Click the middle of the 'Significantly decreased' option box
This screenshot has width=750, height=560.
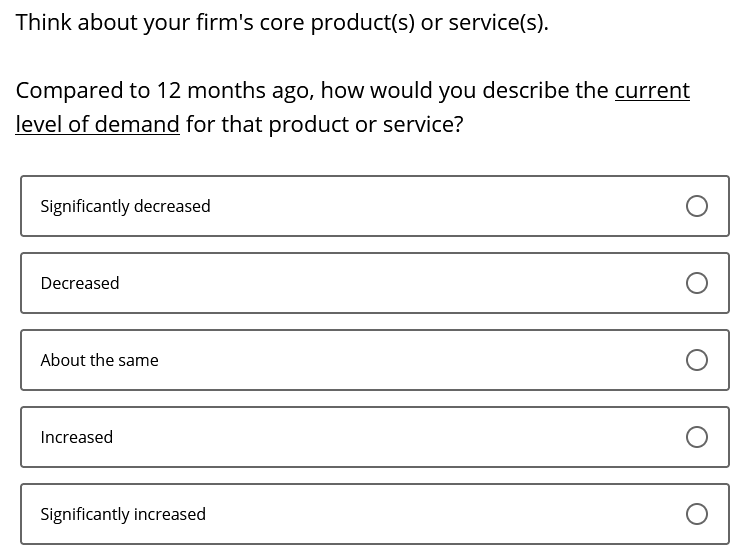pos(375,206)
